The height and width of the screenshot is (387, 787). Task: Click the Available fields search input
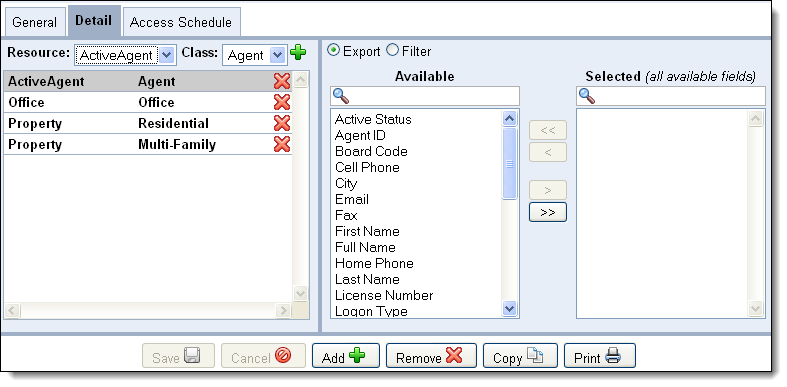(x=425, y=96)
